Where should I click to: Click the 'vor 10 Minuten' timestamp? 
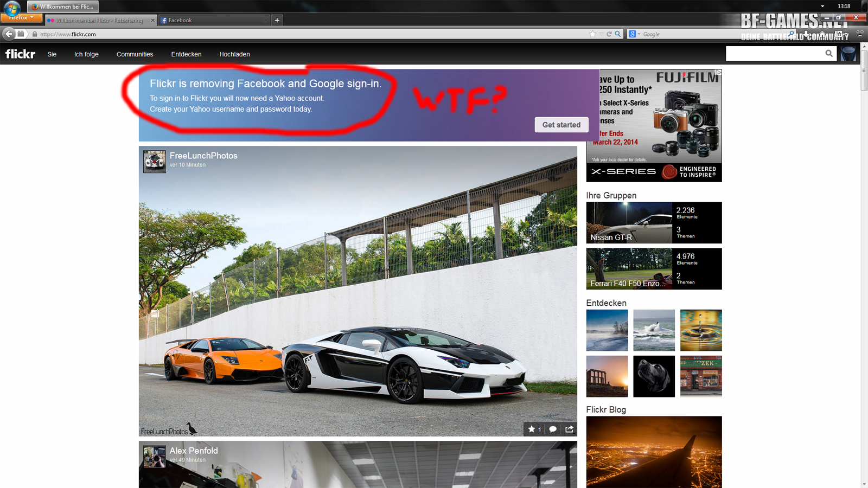[x=187, y=165]
